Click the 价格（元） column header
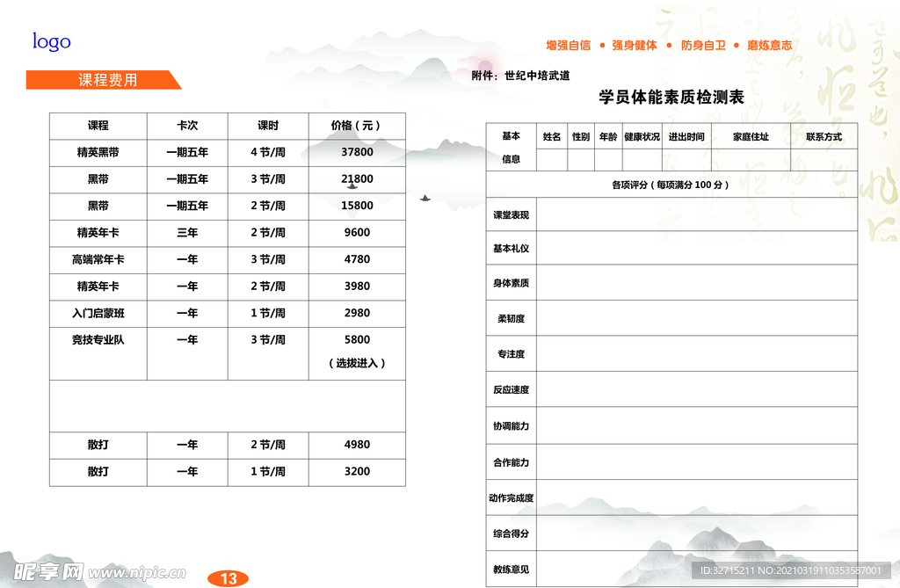Viewport: 900px width, 588px height. coord(356,126)
